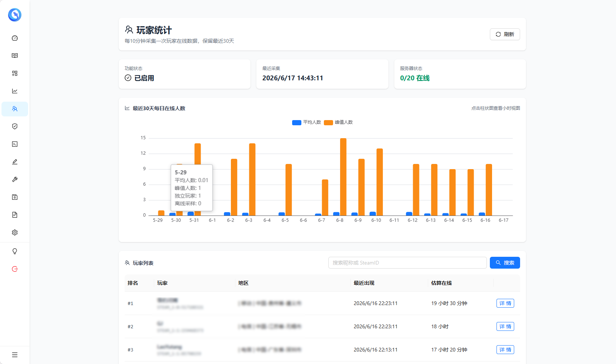616x364 pixels.
Task: Click the 19 小时 30 分钟 cell
Action: coord(449,303)
